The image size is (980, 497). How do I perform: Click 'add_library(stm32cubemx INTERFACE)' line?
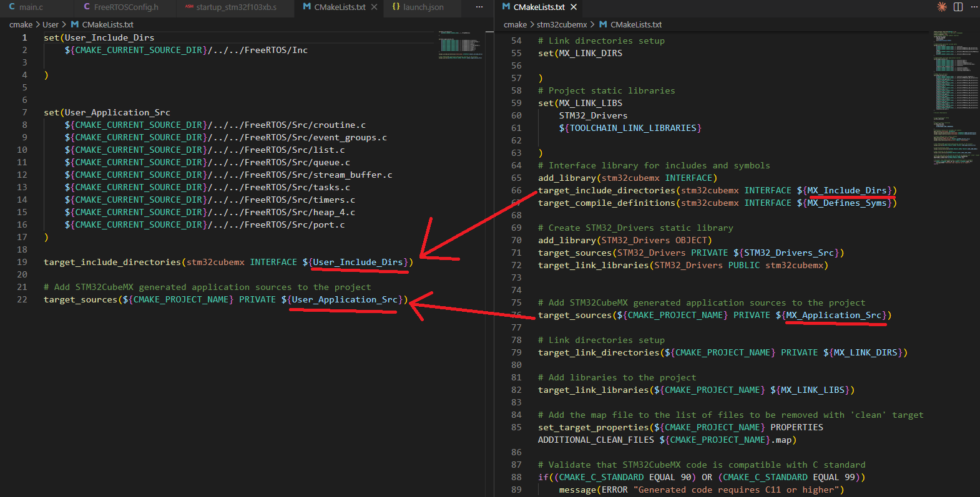(x=627, y=178)
